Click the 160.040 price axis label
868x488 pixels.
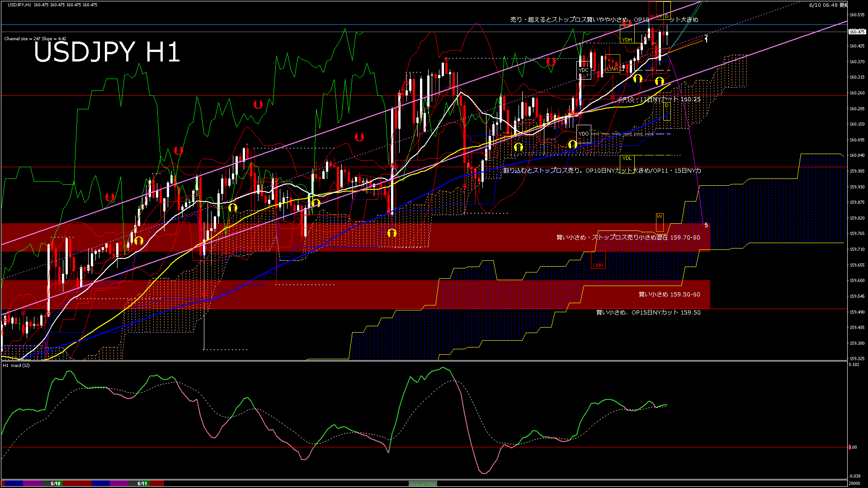(857, 155)
